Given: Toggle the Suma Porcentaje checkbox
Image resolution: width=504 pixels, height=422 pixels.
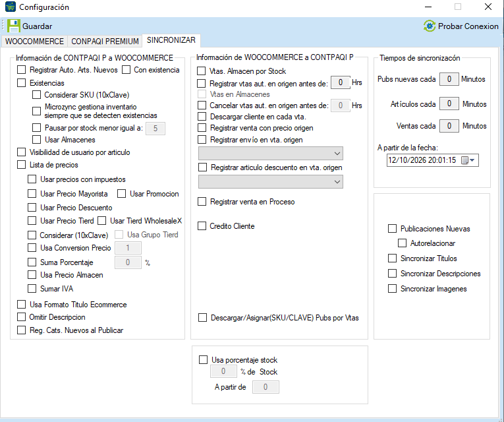Looking at the screenshot, I should click(32, 262).
